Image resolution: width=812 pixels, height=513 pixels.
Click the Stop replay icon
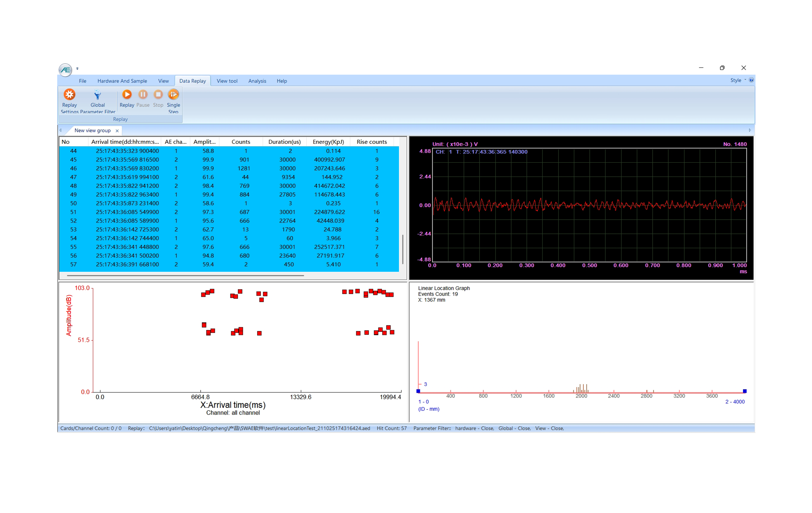[158, 94]
